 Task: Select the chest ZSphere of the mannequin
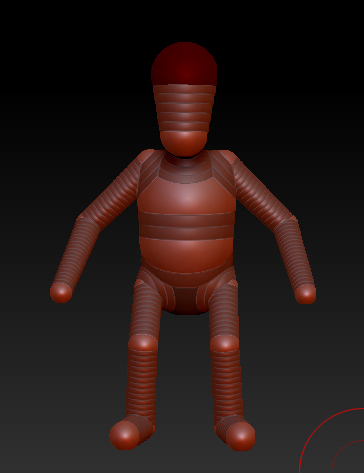pos(187,196)
